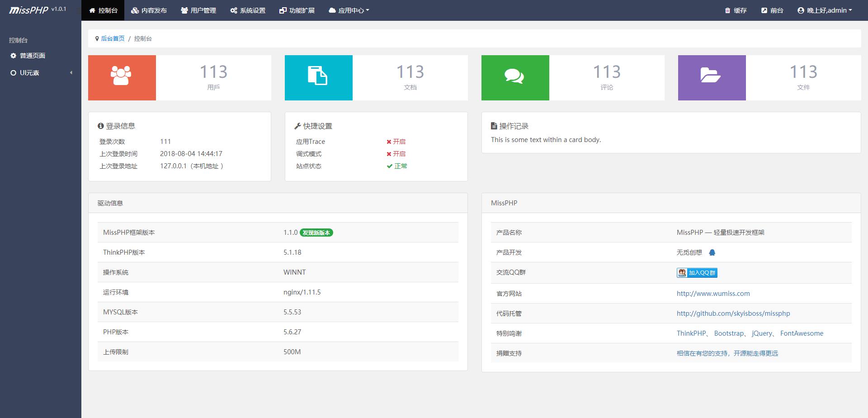Viewport: 868px width, 418px height.
Task: Click the wrench icon beside 快捷设置
Action: coord(297,126)
